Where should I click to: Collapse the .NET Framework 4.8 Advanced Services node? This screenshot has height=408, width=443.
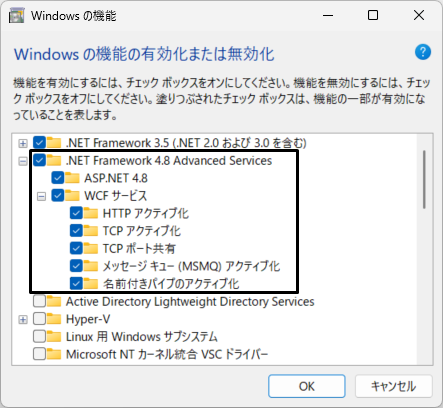click(x=23, y=161)
